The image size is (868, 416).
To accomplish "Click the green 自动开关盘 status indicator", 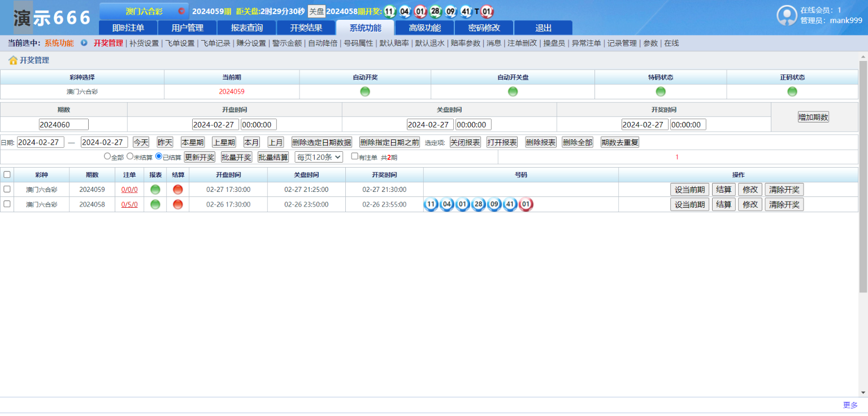I will click(x=513, y=91).
